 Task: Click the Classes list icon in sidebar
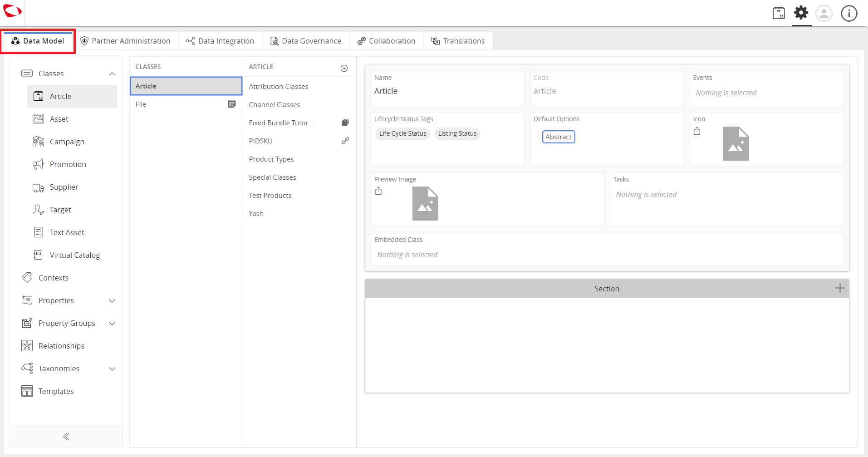pos(27,74)
